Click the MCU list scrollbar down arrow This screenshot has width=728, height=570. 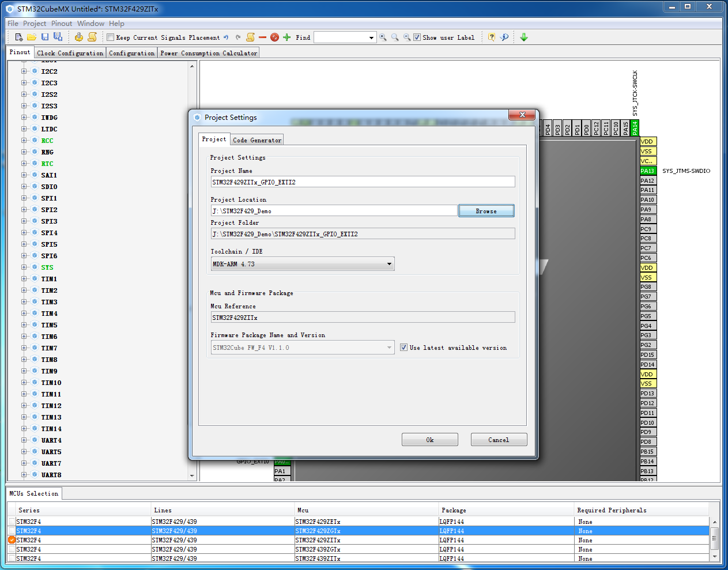click(715, 557)
